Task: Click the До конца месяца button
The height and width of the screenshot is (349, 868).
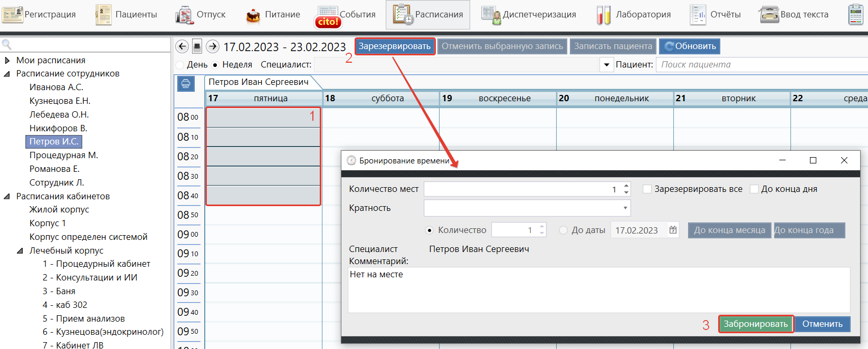Action: click(x=729, y=230)
